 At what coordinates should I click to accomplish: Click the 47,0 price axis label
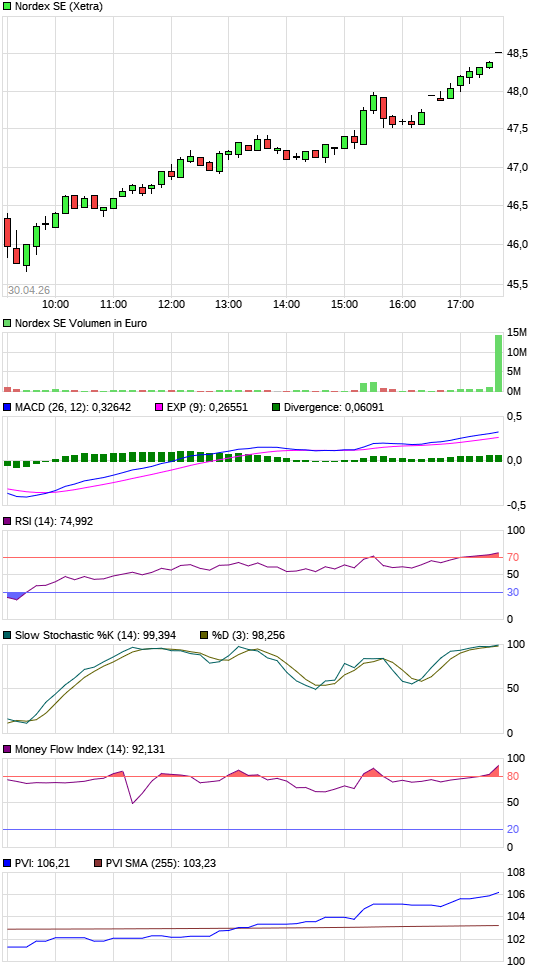click(518, 167)
